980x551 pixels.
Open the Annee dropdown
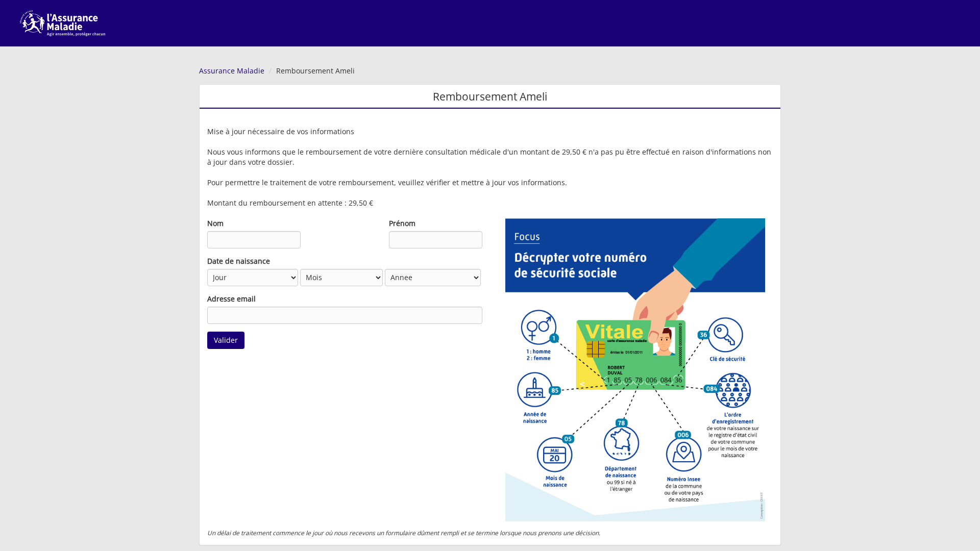point(433,278)
